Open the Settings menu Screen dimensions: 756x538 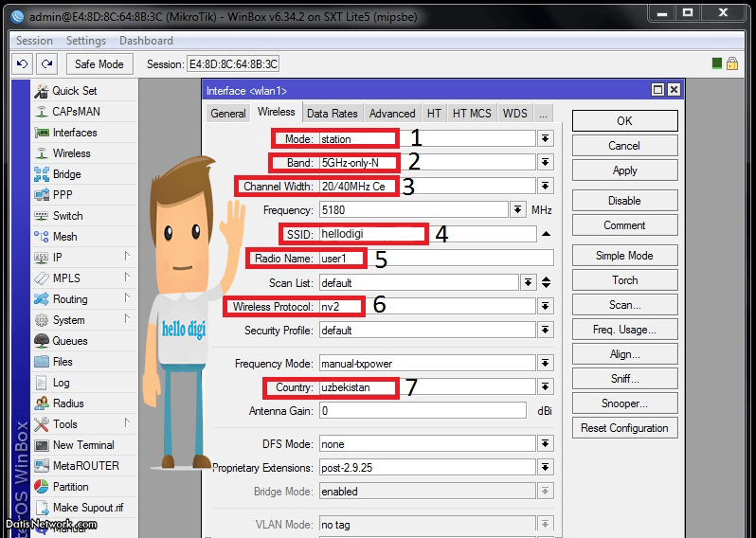tap(86, 41)
